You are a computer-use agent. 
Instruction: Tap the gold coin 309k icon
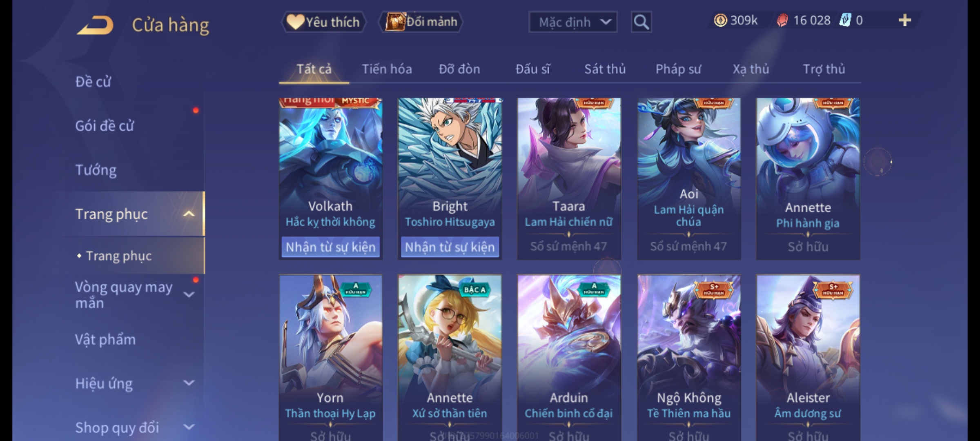[x=720, y=20]
